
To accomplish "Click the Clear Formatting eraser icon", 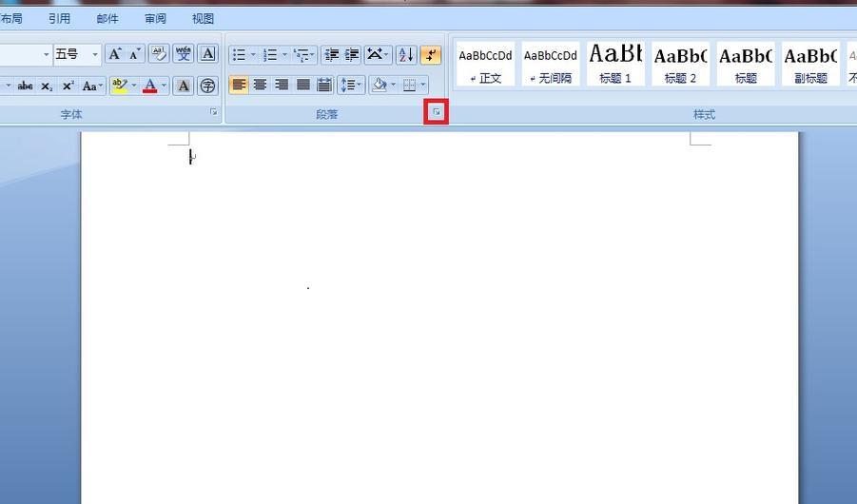I will point(159,54).
